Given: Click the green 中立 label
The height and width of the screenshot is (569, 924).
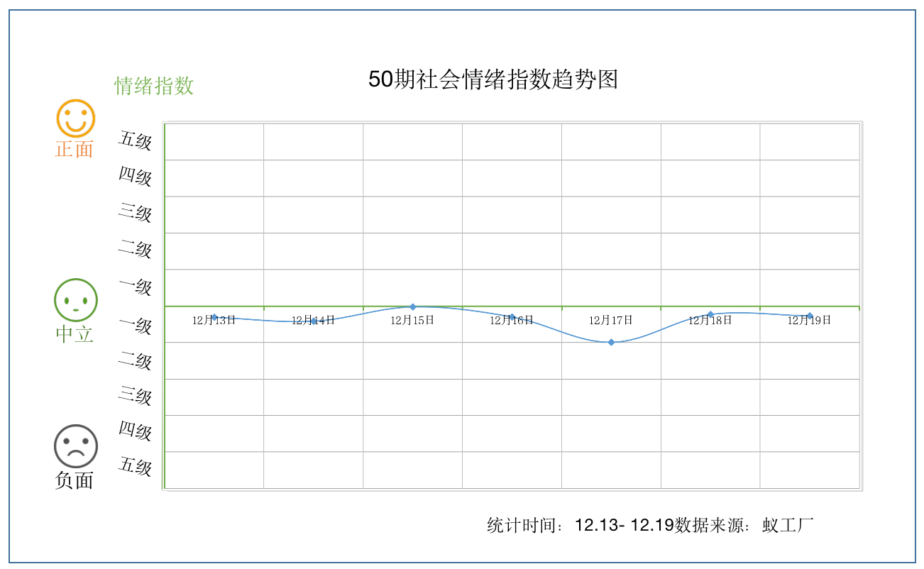Looking at the screenshot, I should (x=75, y=334).
